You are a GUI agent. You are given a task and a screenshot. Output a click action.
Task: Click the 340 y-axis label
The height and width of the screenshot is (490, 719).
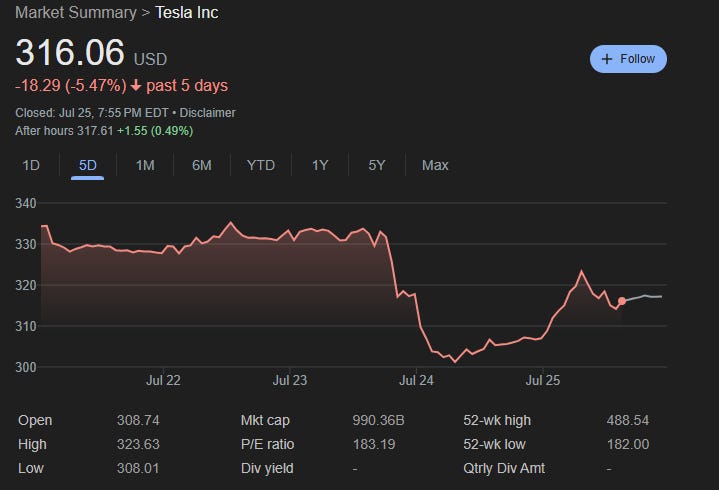26,203
